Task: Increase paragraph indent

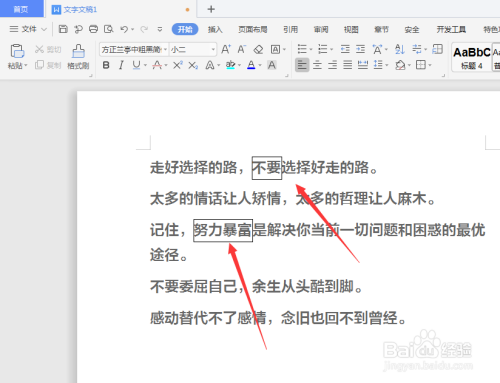Action: pyautogui.click(x=360, y=49)
